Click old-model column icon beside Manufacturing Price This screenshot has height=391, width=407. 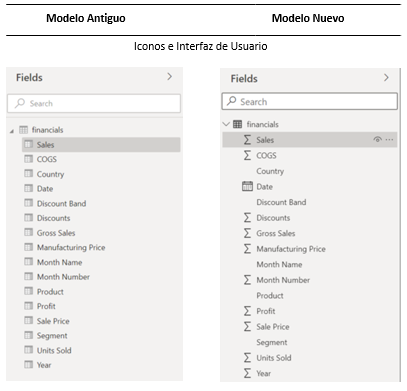(x=29, y=247)
